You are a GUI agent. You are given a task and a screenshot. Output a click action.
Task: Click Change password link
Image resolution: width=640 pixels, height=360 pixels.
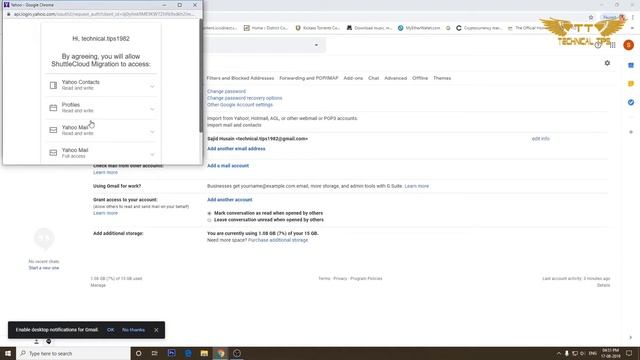227,91
